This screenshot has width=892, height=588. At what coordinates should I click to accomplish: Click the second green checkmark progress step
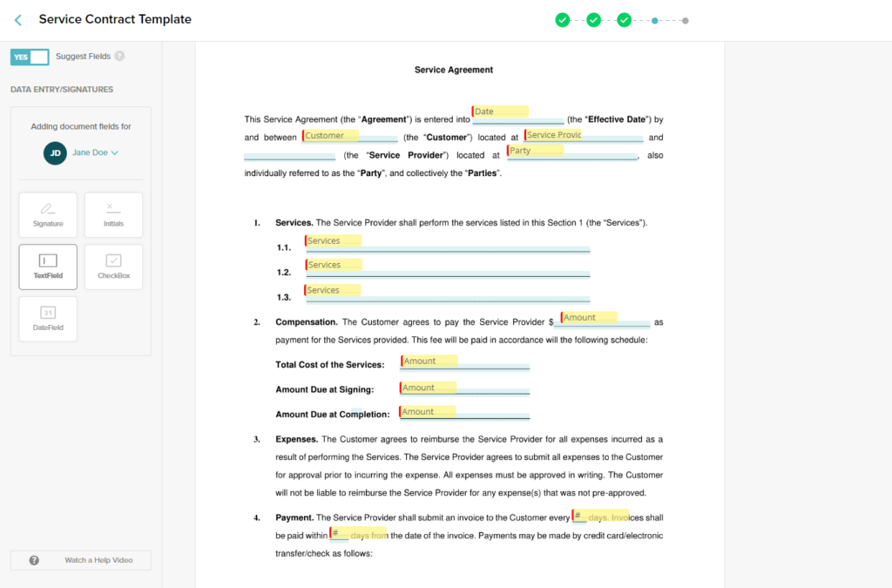coord(593,18)
